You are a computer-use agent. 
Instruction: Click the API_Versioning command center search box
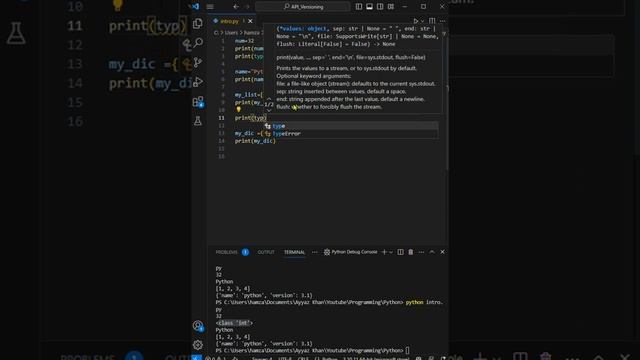point(302,7)
